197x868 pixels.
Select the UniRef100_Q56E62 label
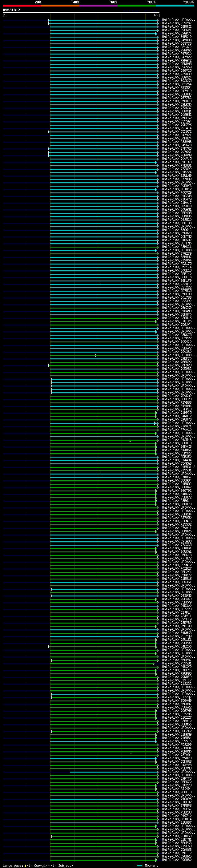pyautogui.click(x=176, y=118)
